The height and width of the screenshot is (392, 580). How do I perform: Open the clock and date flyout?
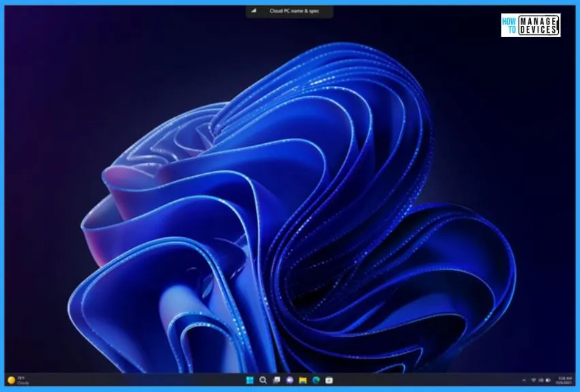point(564,380)
